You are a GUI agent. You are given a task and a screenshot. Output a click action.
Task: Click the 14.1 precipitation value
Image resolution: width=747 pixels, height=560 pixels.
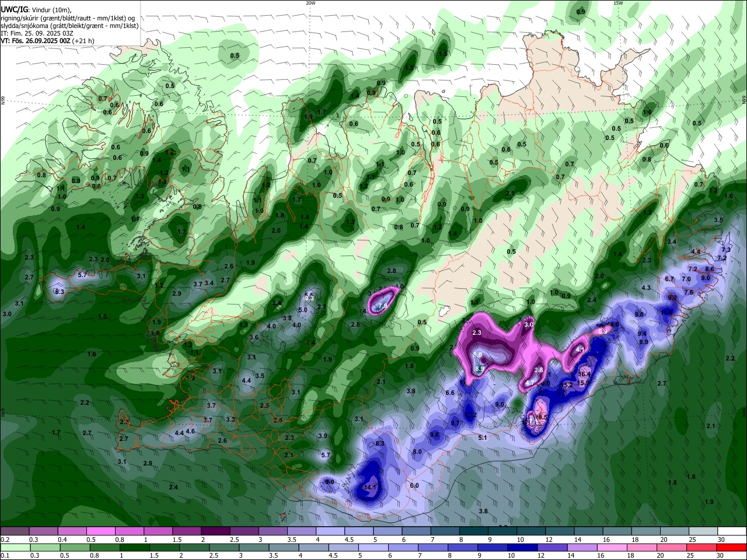(371, 487)
